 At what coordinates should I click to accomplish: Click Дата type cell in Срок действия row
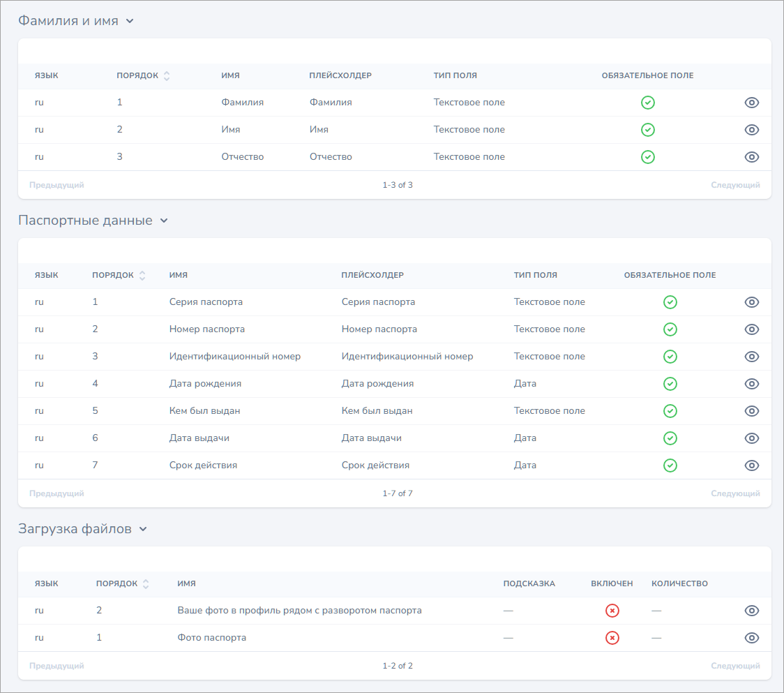[x=525, y=465]
